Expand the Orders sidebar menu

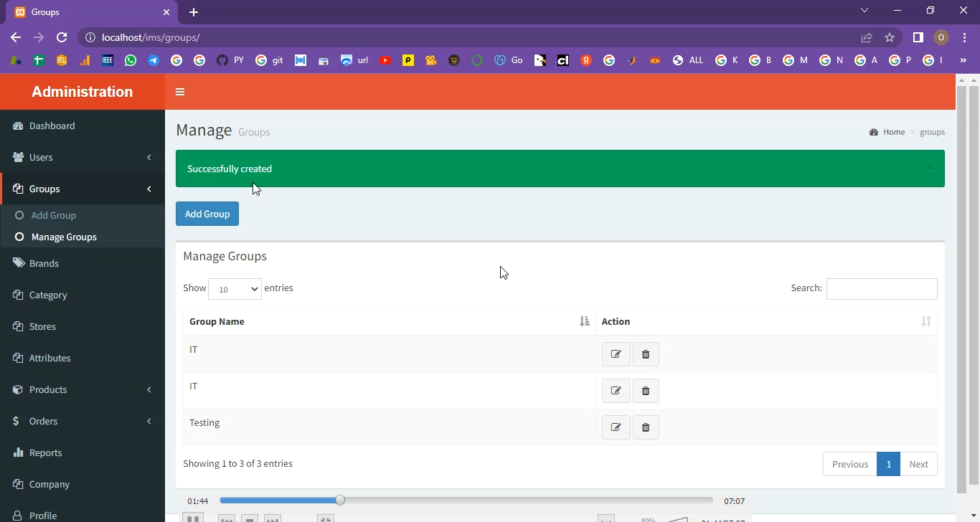(x=83, y=421)
